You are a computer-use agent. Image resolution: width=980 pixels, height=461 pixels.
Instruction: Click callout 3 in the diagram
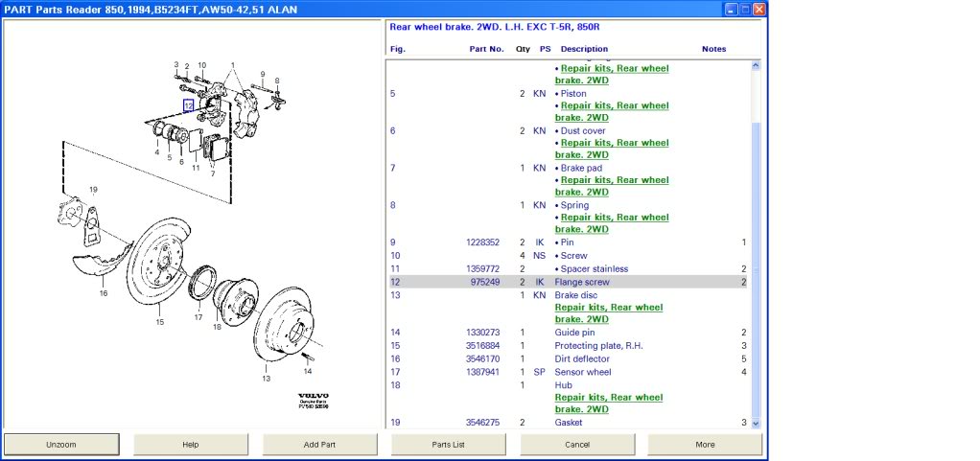click(176, 64)
